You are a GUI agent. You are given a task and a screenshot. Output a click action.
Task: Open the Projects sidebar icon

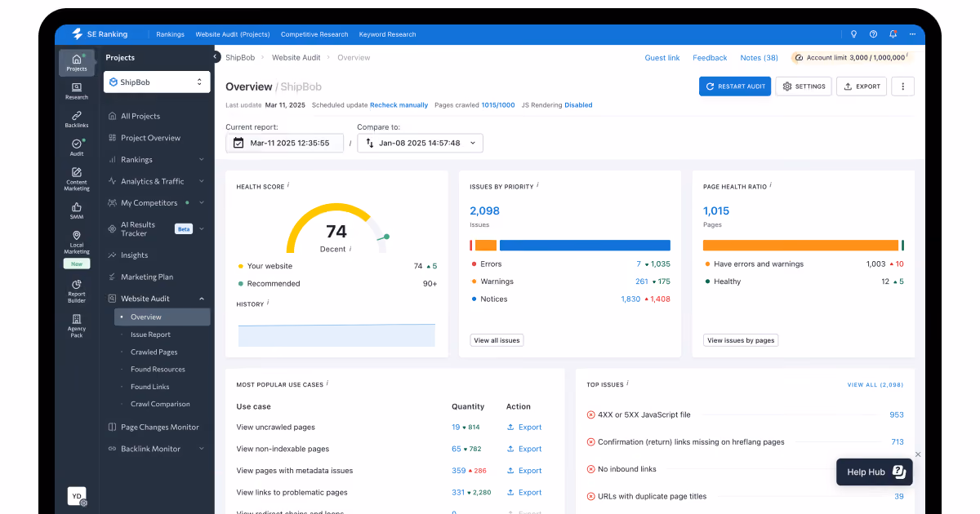pos(77,63)
